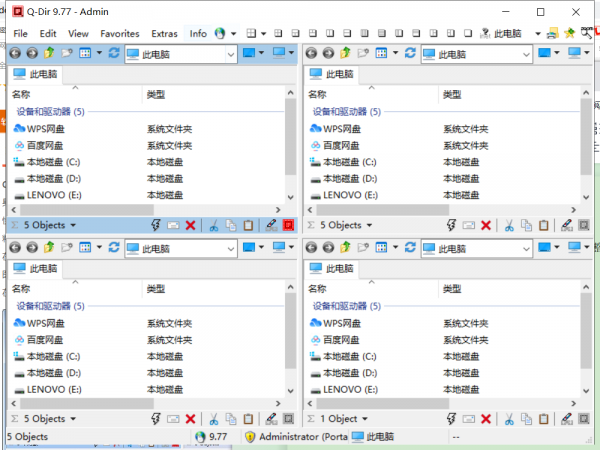Click Administrator entry in bottom status bar

[297, 437]
